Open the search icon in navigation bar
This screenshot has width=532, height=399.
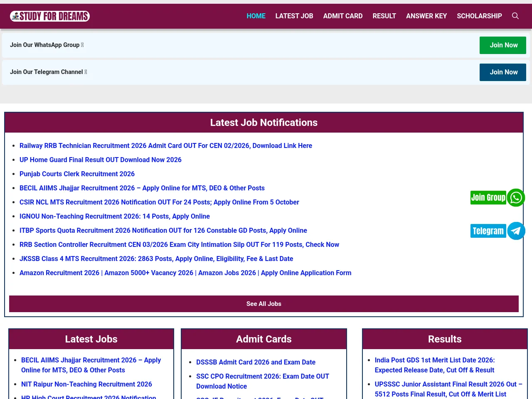pos(515,16)
